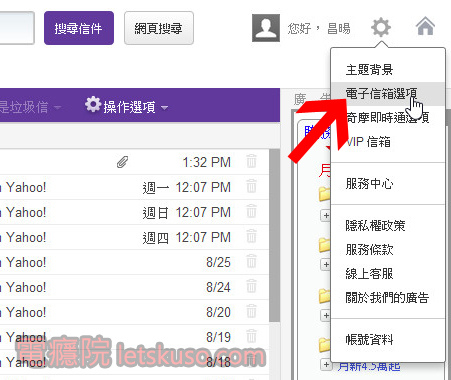Screen dimensions: 451x380
Task: Open the Yahoo! email dated 8/24
Action: point(133,287)
